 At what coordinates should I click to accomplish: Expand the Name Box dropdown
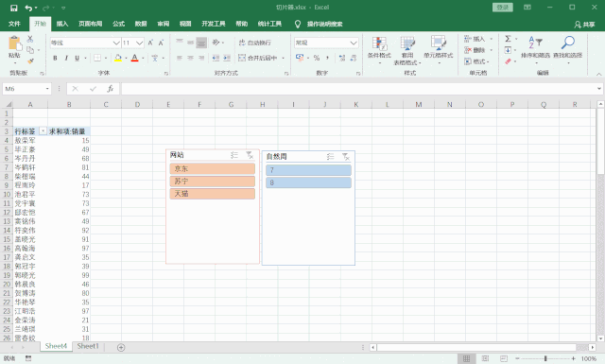tap(47, 89)
